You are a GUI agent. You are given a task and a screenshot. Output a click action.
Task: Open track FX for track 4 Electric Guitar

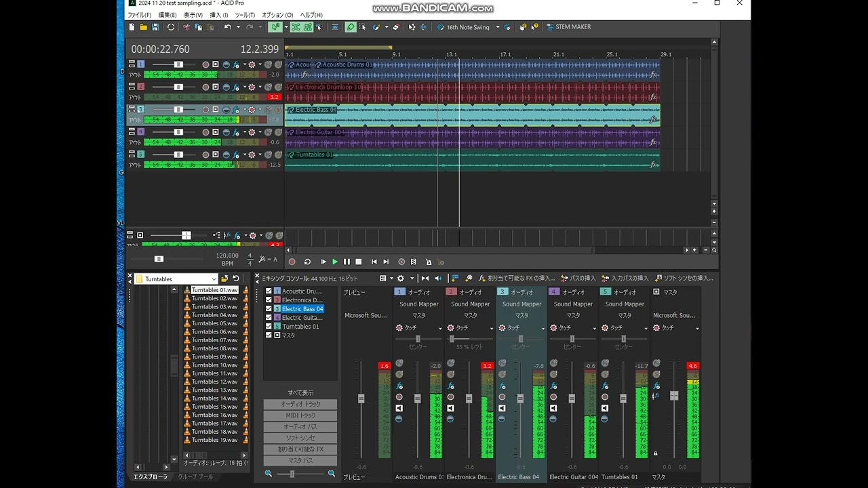[x=236, y=131]
